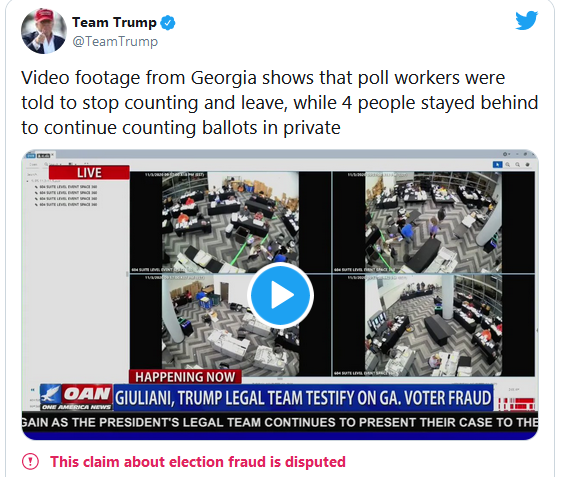Click the blue verified badge
This screenshot has width=584, height=477.
point(168,23)
